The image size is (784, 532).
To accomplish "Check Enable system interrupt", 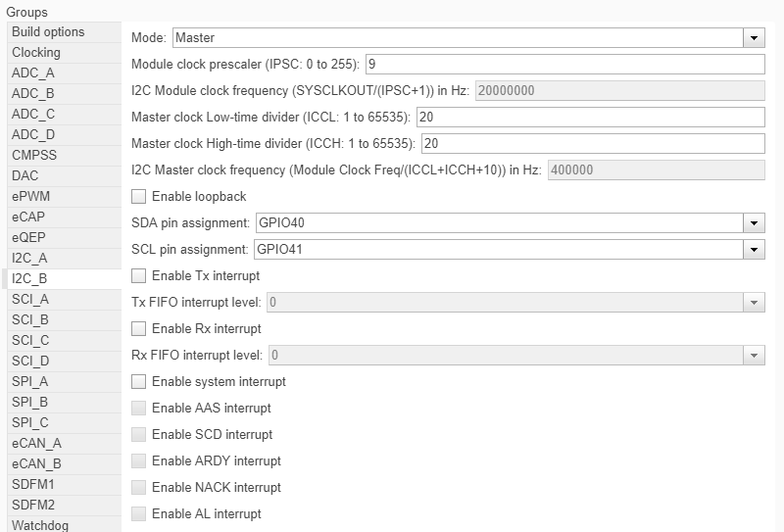I will click(x=138, y=382).
